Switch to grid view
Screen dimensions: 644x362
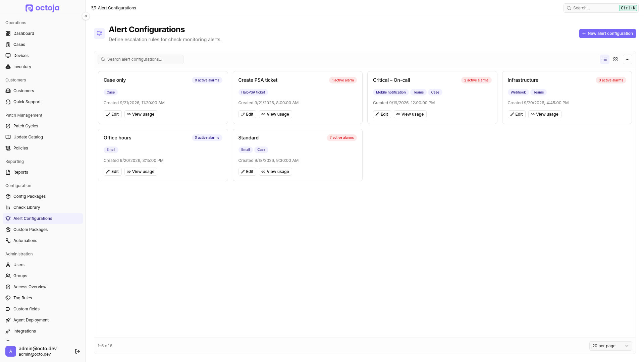[615, 59]
